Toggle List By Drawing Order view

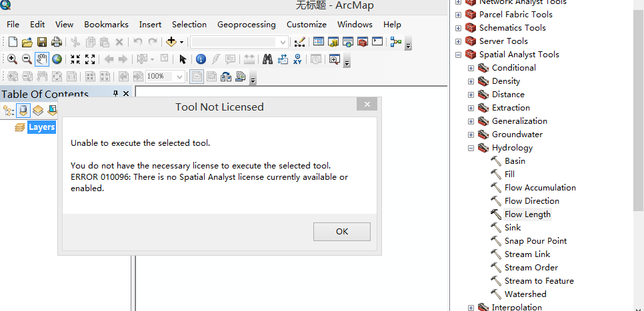[x=8, y=110]
